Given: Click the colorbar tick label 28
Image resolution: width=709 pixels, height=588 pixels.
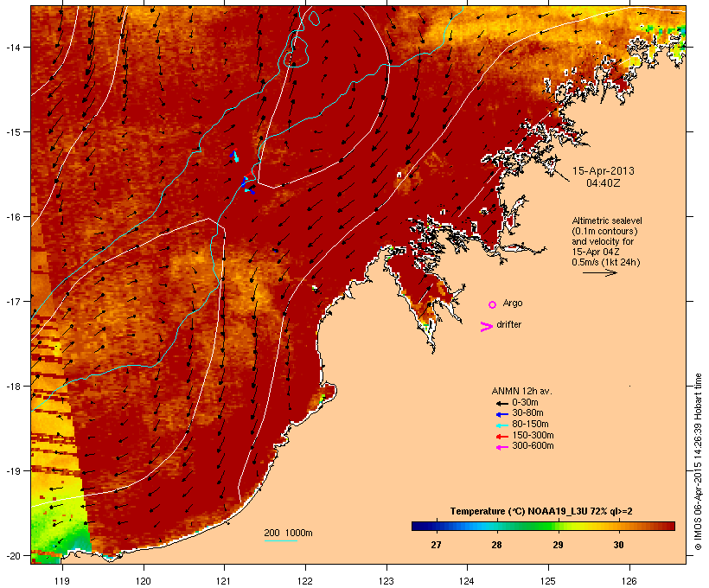Looking at the screenshot, I should click(496, 545).
